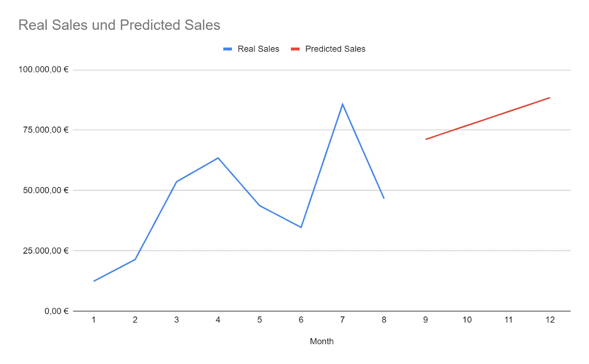
Task: Click the month 8 x-axis label
Action: (384, 320)
